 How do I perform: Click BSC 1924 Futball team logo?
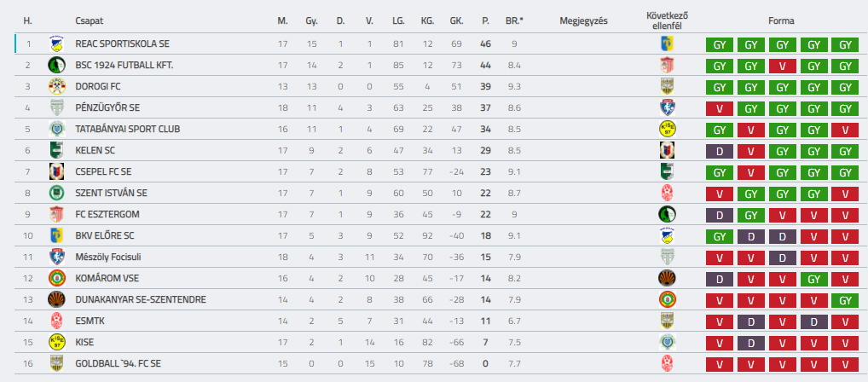55,65
